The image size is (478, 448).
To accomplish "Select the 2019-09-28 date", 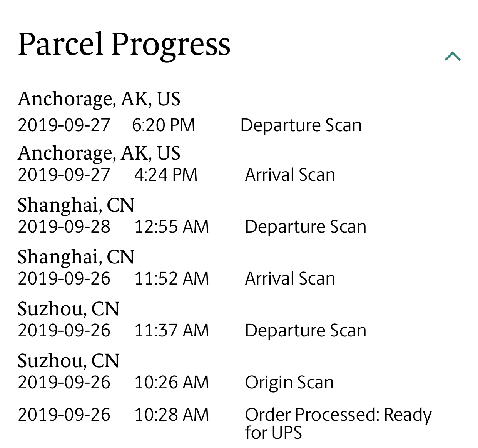I will pyautogui.click(x=64, y=227).
